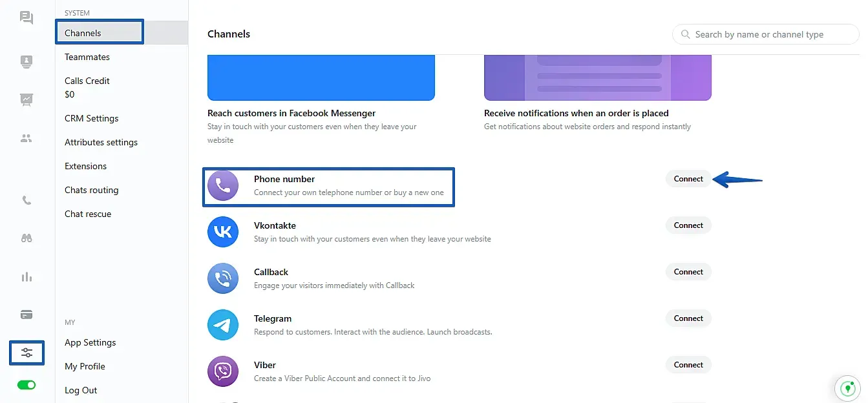Open CRM Settings section
Screen dimensions: 868x403
click(91, 118)
